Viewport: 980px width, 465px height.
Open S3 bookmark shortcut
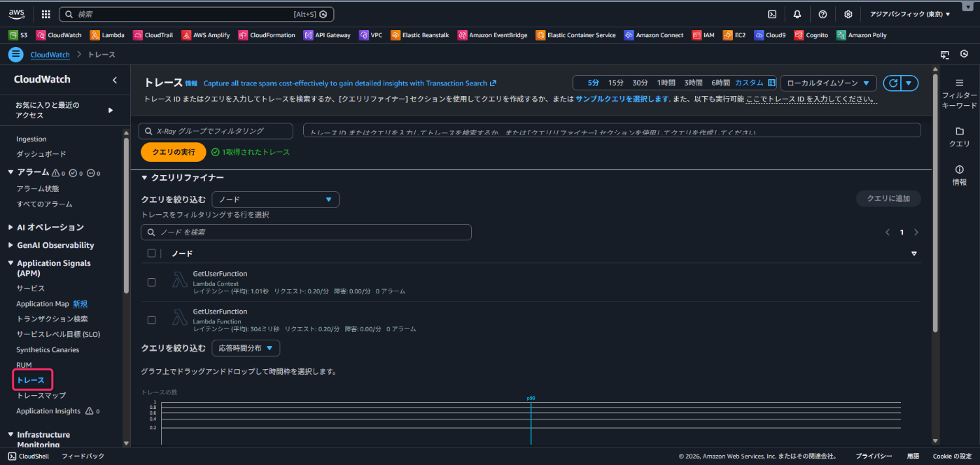[x=18, y=35]
